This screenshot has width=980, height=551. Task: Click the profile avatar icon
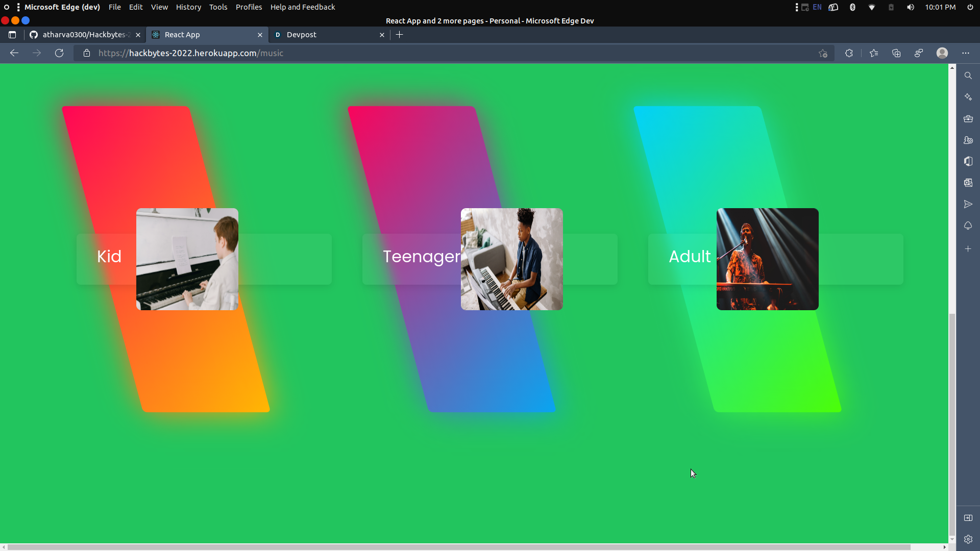(942, 53)
